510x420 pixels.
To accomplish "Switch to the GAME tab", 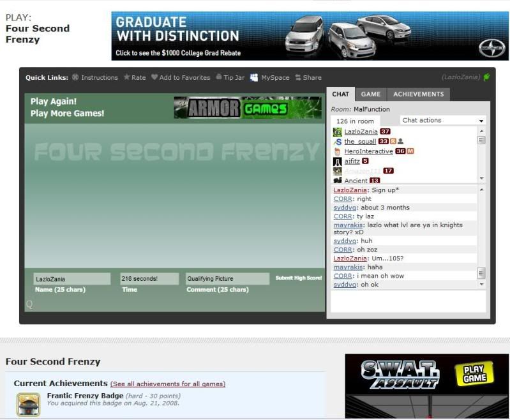I will click(x=370, y=94).
